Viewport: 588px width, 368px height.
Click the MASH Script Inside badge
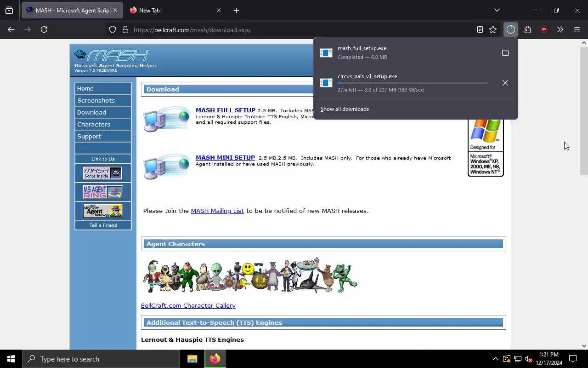103,173
